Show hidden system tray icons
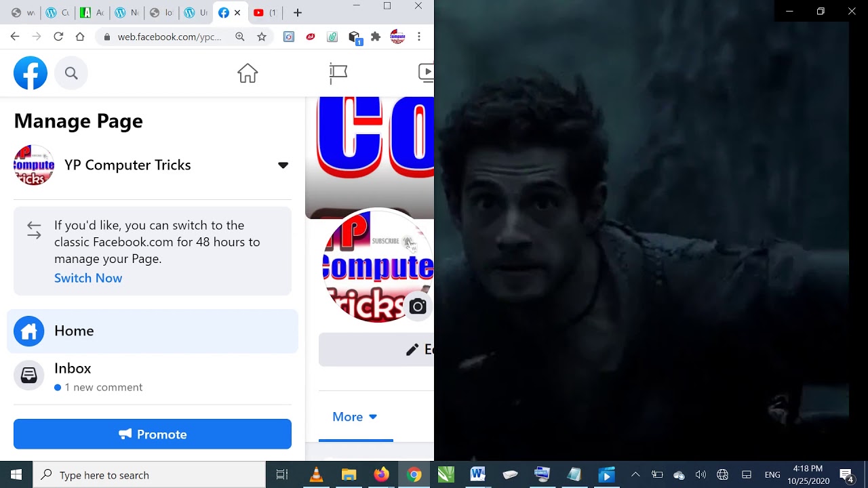The image size is (868, 488). pyautogui.click(x=635, y=474)
